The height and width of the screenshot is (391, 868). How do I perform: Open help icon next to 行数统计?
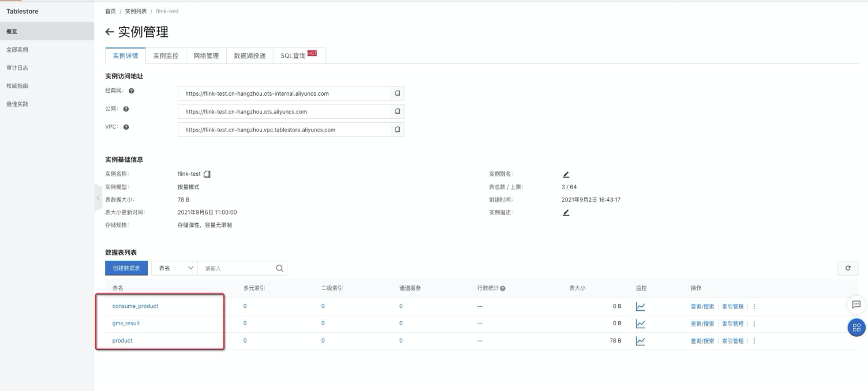[503, 288]
